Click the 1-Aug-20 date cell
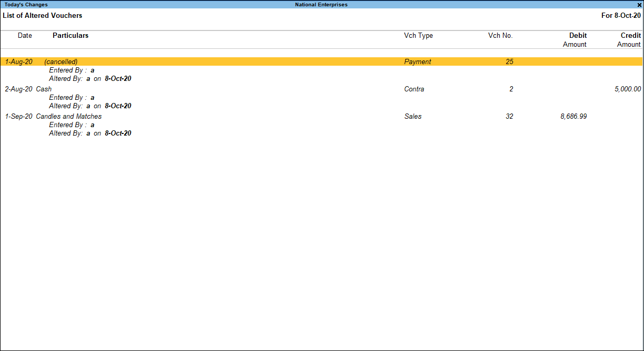This screenshot has width=644, height=351. point(19,61)
